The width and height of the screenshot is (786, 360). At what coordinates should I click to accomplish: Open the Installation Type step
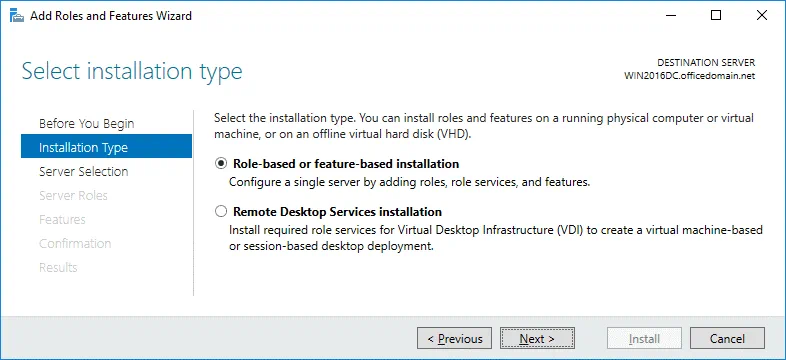(106, 147)
